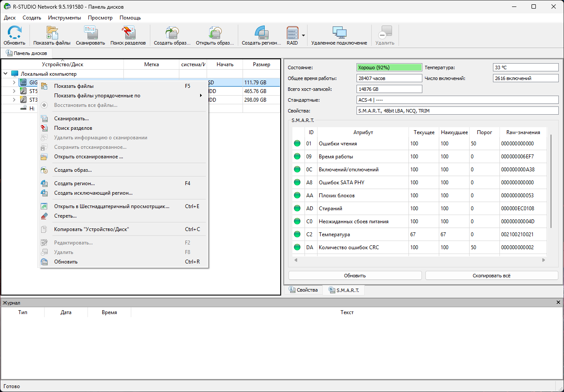Open the Помощь menu
This screenshot has height=392, width=564.
tap(130, 18)
